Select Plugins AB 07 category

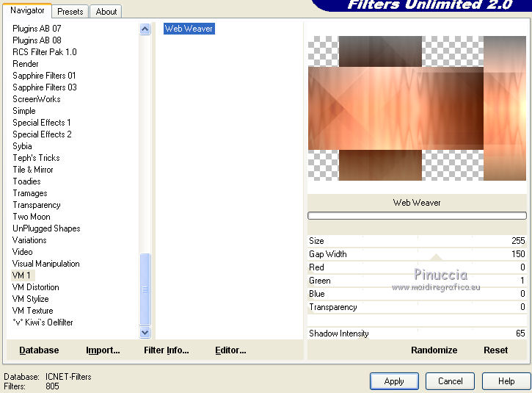tap(37, 29)
